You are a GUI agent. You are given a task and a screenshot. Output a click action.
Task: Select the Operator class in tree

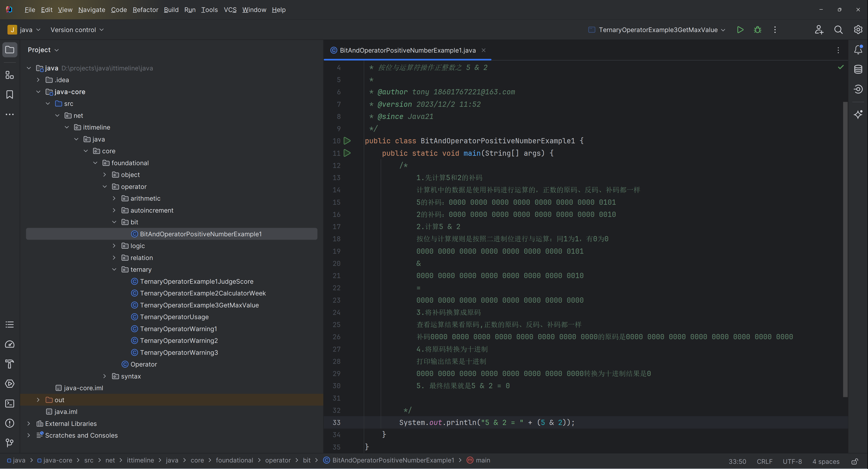pyautogui.click(x=143, y=364)
